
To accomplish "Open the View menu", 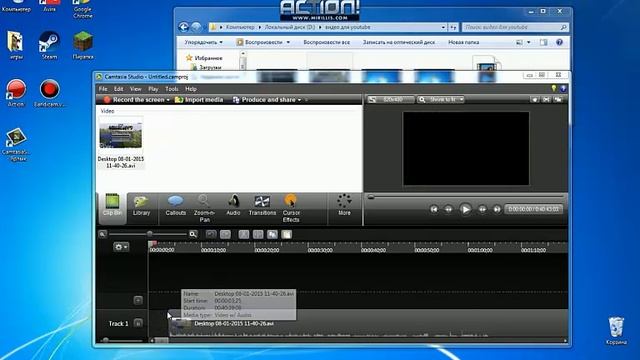I will 135,89.
